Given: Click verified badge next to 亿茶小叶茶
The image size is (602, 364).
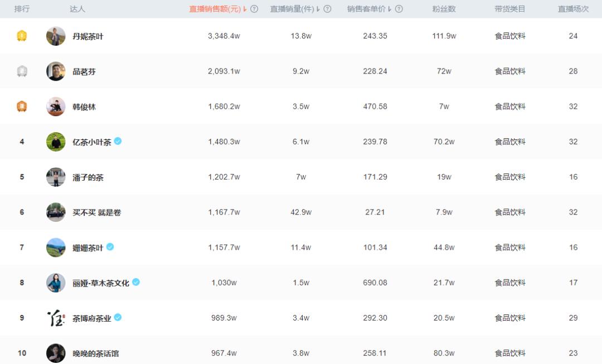Looking at the screenshot, I should coord(118,141).
